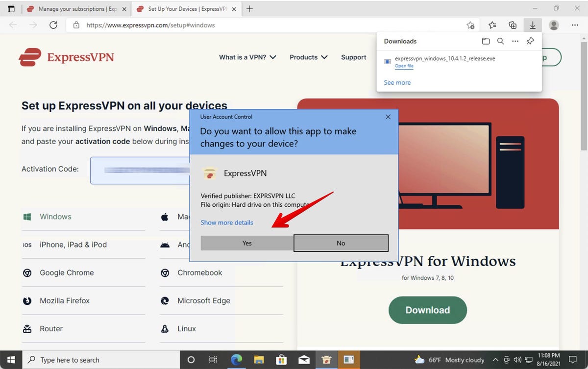Image resolution: width=588 pixels, height=369 pixels.
Task: Open Cortana circle on taskbar
Action: click(x=191, y=360)
